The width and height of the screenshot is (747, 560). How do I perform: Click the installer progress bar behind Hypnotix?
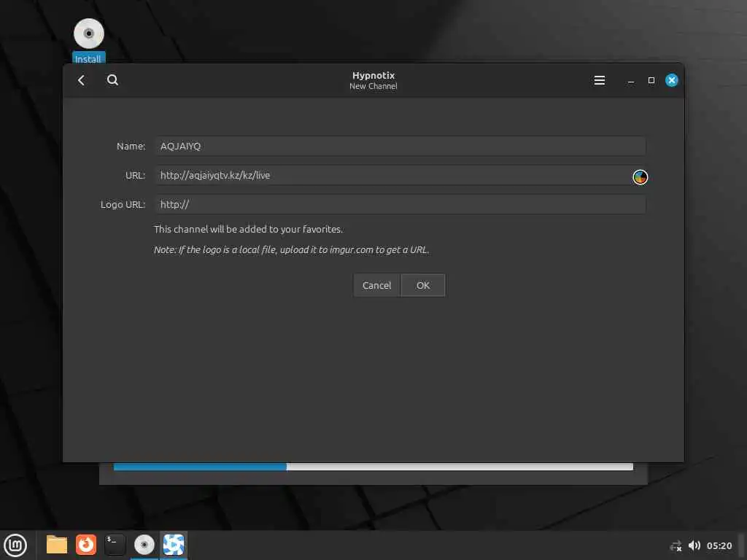[x=373, y=467]
